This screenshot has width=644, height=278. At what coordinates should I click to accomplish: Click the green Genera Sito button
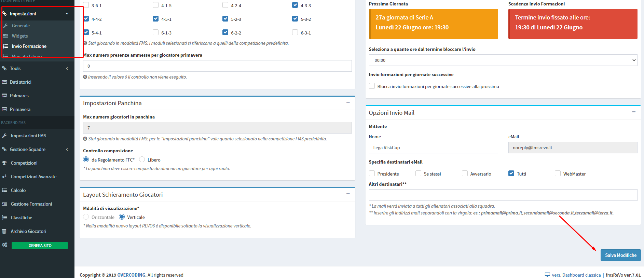pos(40,246)
